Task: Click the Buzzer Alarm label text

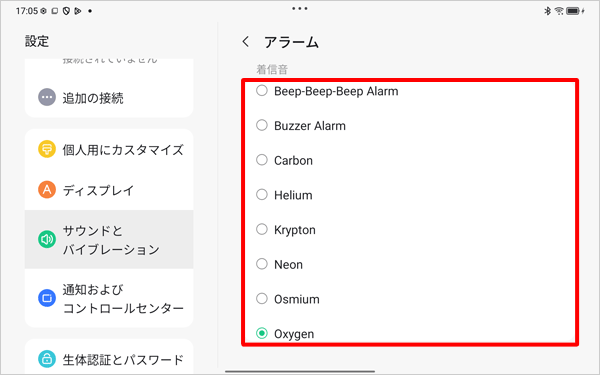Action: (x=310, y=126)
